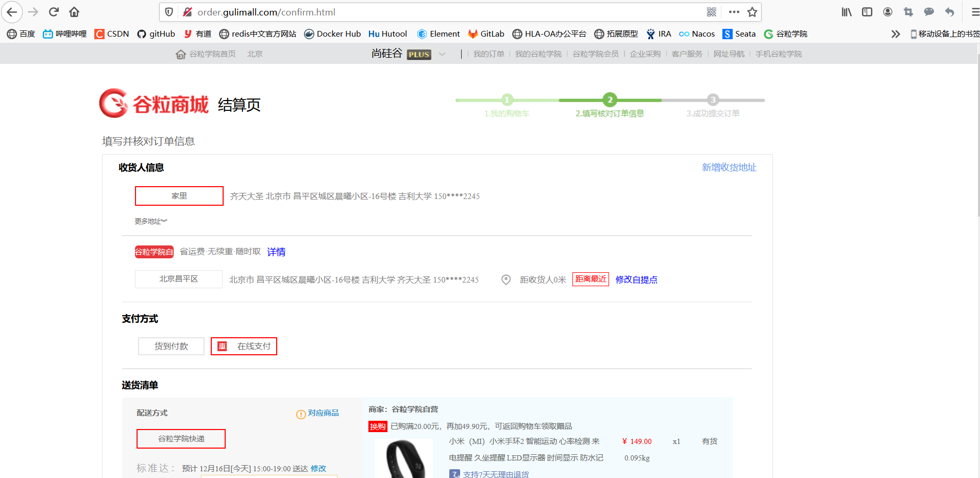Image resolution: width=980 pixels, height=478 pixels.
Task: Click the tracking protection shield icon
Action: [x=170, y=12]
